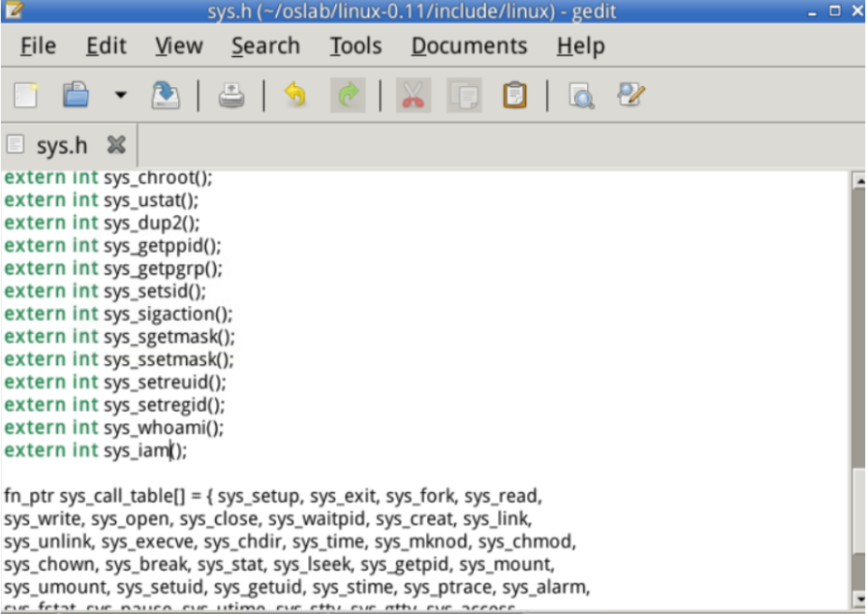
Task: Click the Open file folder icon
Action: coord(76,95)
